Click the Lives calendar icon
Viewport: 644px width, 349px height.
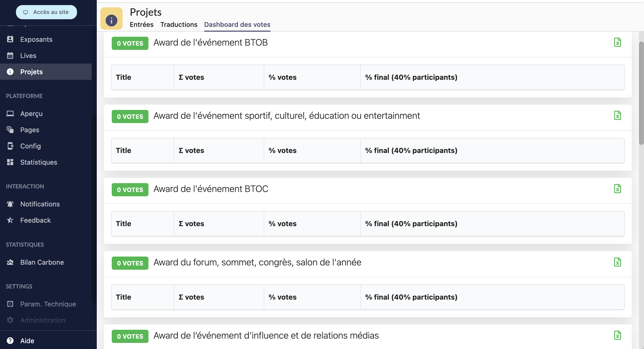point(10,55)
